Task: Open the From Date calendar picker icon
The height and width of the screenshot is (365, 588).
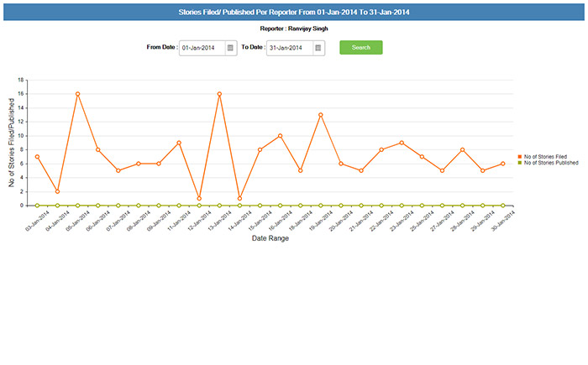Action: click(x=231, y=48)
